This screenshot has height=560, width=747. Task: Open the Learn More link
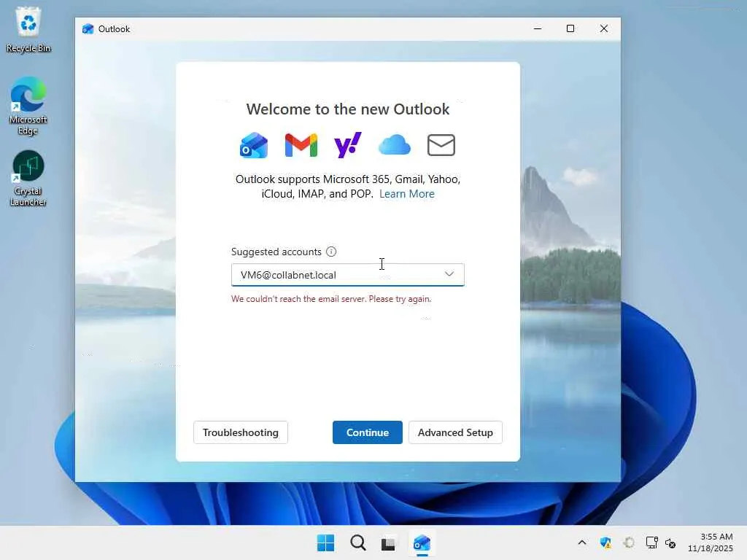[407, 194]
